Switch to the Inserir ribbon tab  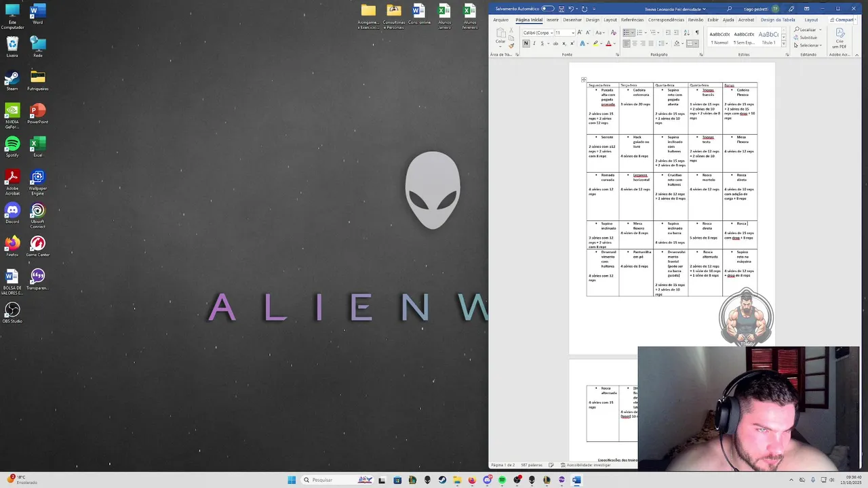pyautogui.click(x=553, y=20)
